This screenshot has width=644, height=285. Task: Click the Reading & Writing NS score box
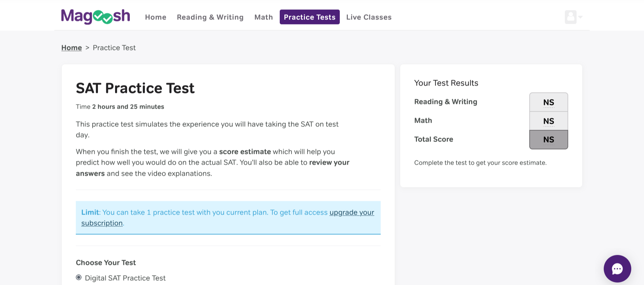coord(548,102)
